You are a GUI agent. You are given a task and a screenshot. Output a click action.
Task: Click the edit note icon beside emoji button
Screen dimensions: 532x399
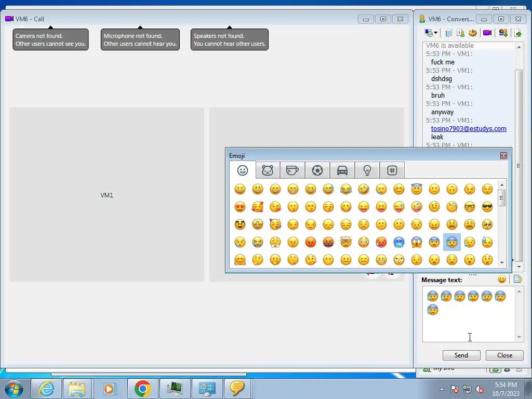(517, 279)
